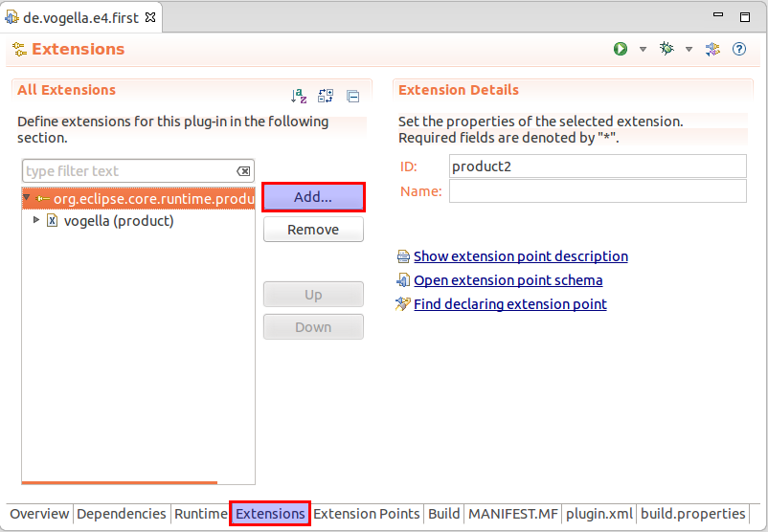Click Find declaring extension point link
768x532 pixels.
[x=509, y=304]
